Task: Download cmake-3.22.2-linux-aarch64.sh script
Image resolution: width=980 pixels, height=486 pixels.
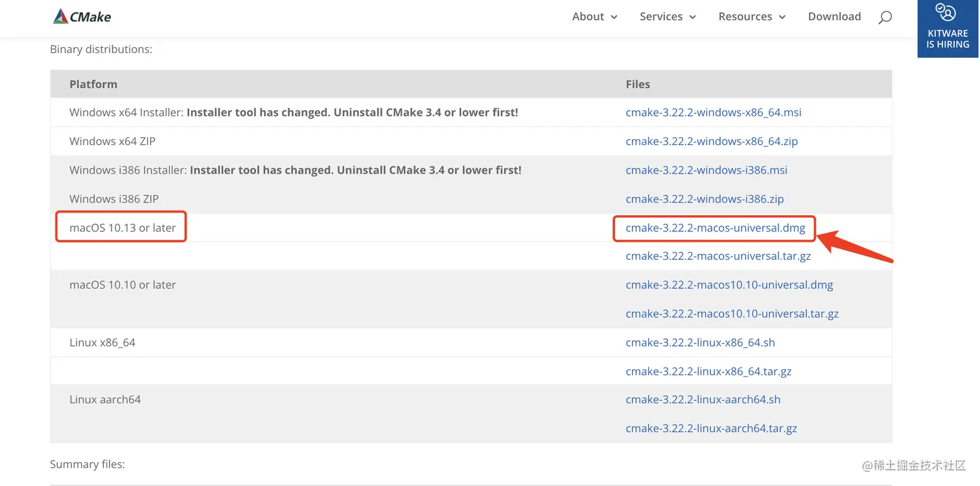Action: [703, 400]
